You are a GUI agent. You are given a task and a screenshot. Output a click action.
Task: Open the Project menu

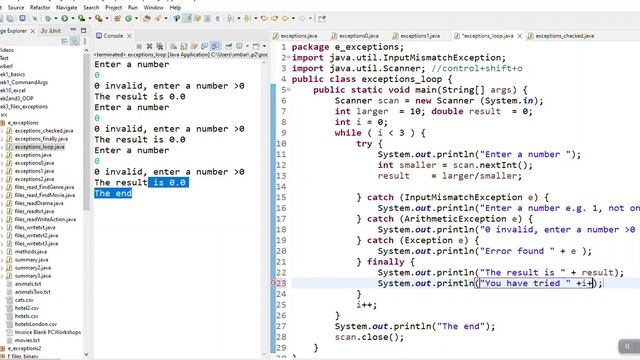[113, 7]
